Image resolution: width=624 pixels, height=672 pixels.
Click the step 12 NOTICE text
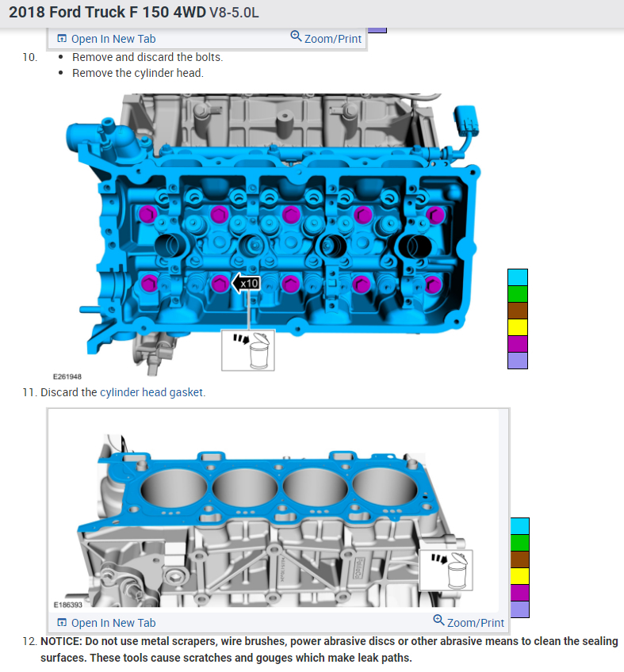pos(329,650)
